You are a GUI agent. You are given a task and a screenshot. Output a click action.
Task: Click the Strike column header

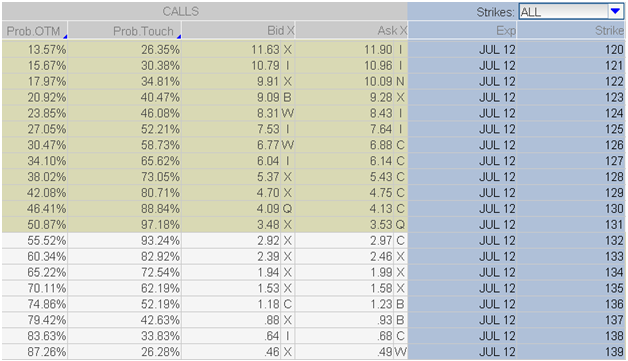click(x=571, y=31)
